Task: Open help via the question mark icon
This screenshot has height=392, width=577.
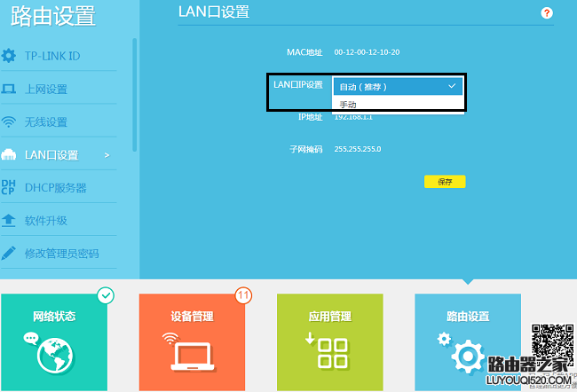Action: (547, 13)
